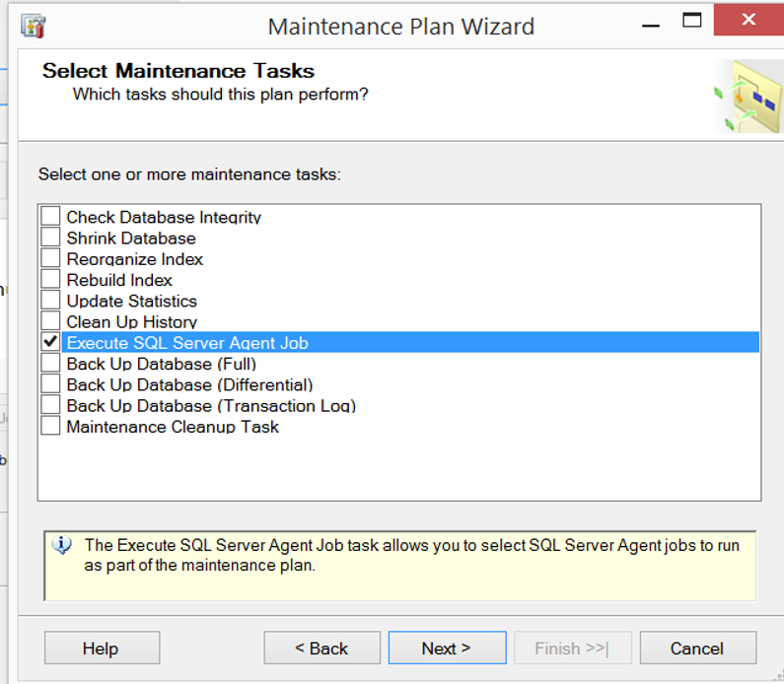784x684 pixels.
Task: Select the 'Reorganize Index' list label
Action: (134, 259)
